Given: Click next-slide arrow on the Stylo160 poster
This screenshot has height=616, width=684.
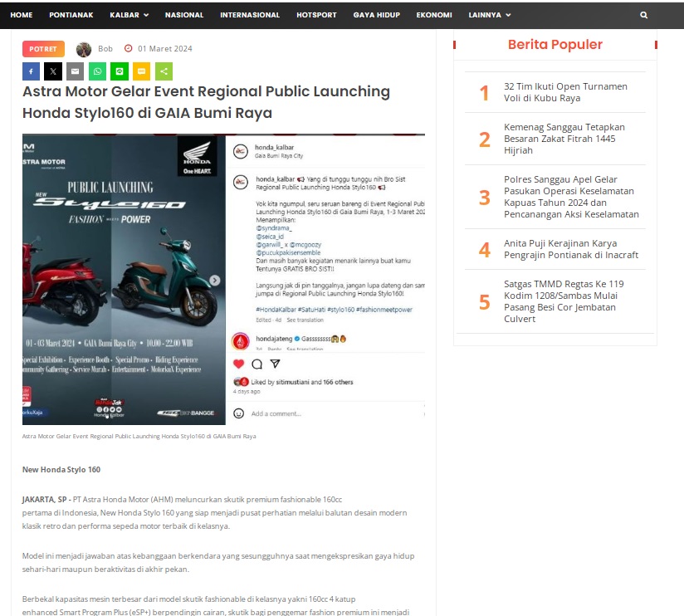Looking at the screenshot, I should point(215,280).
